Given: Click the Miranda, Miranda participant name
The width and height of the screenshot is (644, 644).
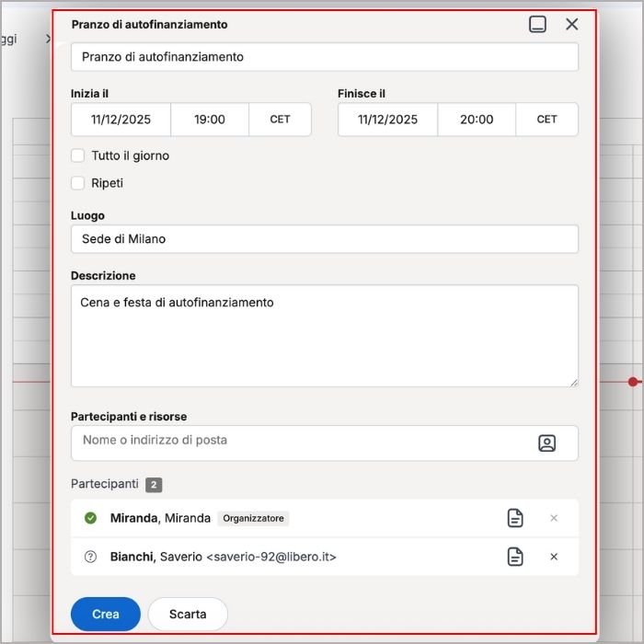Looking at the screenshot, I should pos(160,518).
